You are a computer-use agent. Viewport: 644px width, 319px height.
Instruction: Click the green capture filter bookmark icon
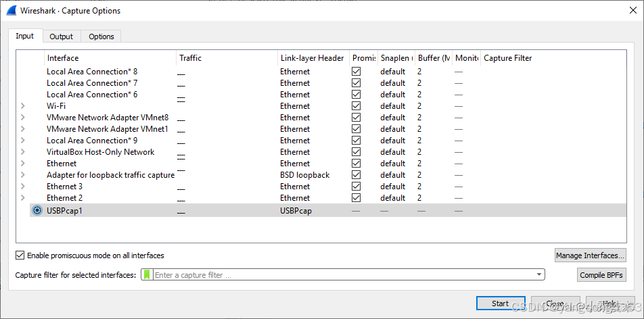point(147,274)
